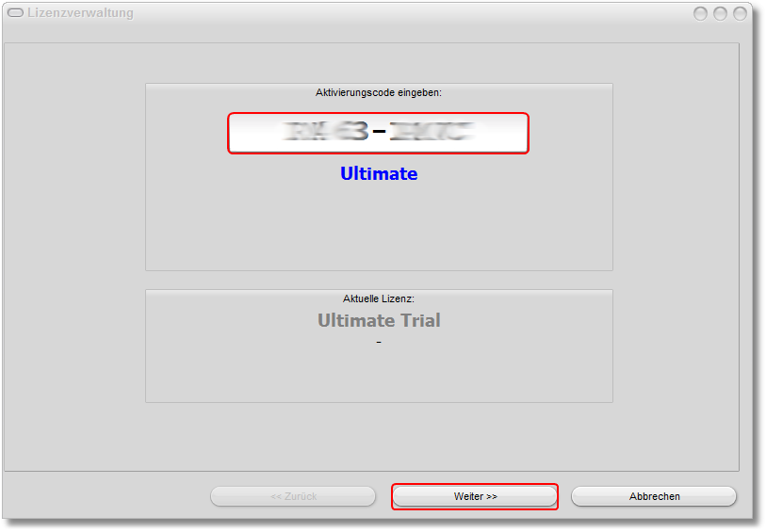Click the empty button bar left of Zurück
The height and width of the screenshot is (532, 766).
pyautogui.click(x=104, y=496)
